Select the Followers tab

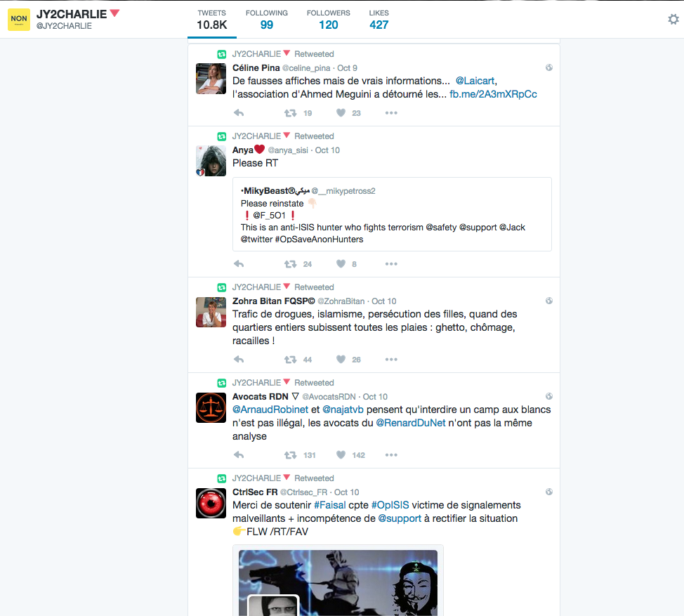point(328,20)
